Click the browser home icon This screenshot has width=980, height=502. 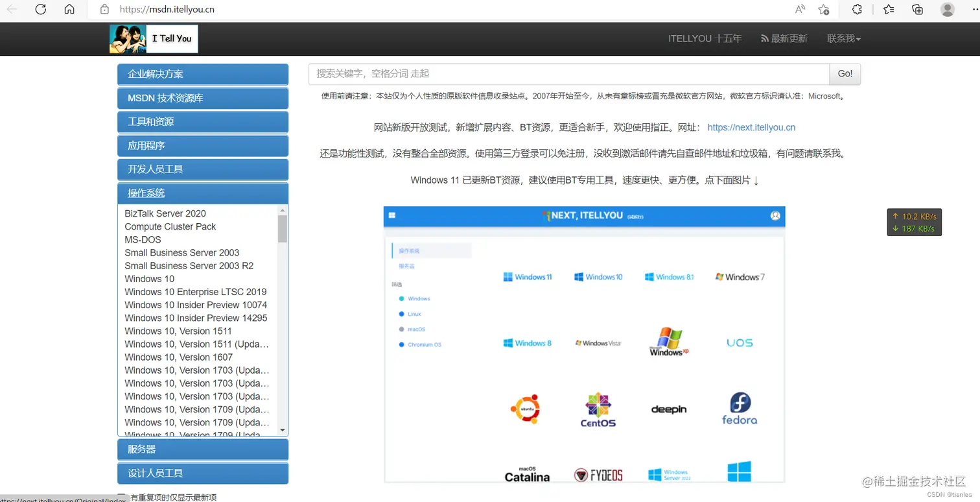69,9
